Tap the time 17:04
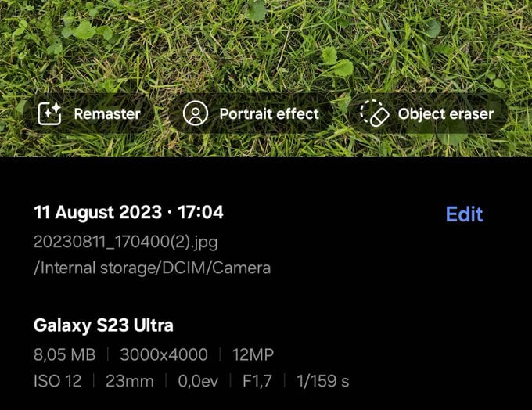This screenshot has width=532, height=410. click(200, 212)
